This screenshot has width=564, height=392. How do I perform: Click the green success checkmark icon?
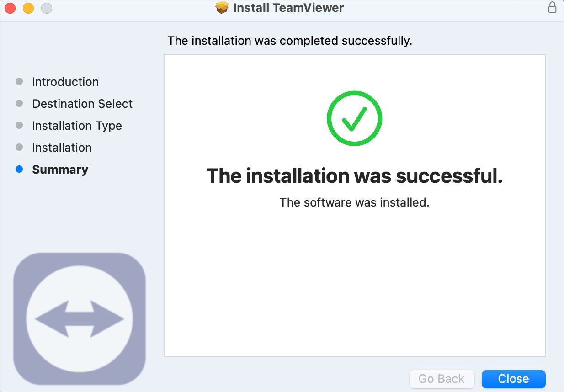(354, 118)
